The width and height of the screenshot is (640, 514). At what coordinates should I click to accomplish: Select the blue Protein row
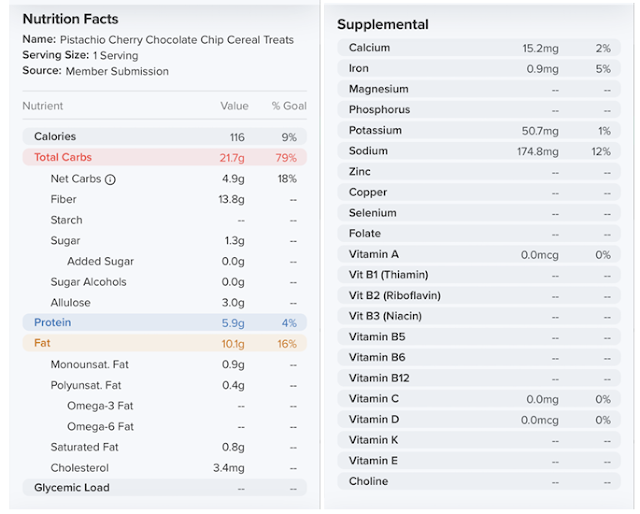tap(165, 323)
